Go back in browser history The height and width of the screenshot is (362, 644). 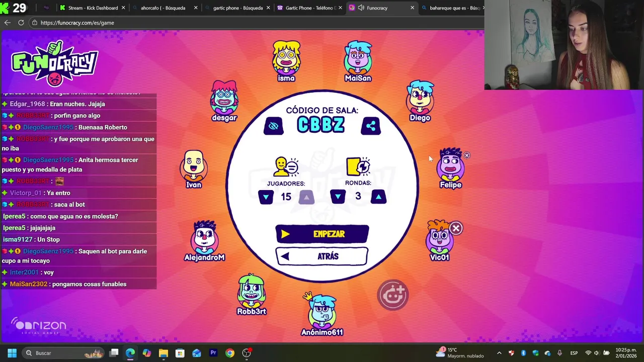click(x=7, y=23)
